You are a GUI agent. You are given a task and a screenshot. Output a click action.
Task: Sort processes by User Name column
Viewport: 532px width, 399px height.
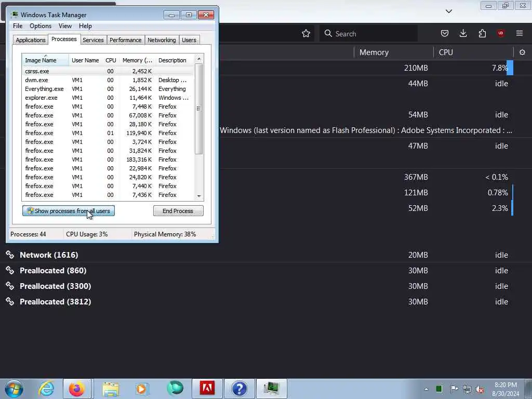coord(85,60)
